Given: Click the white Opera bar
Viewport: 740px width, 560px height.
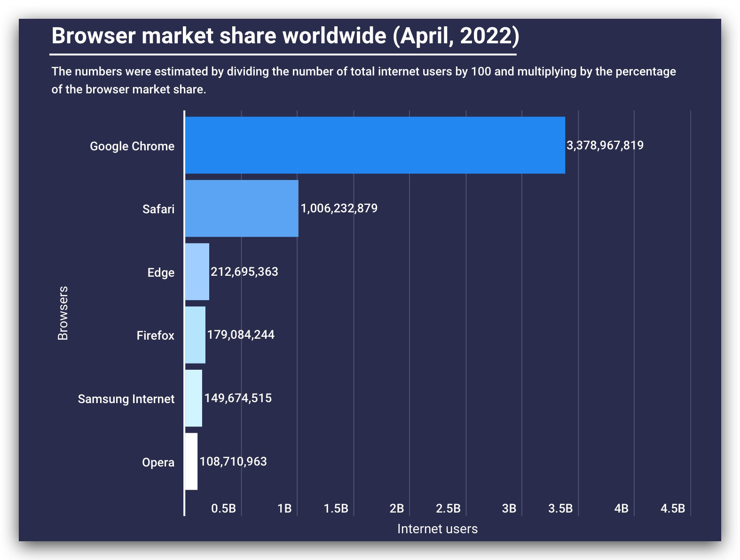Looking at the screenshot, I should click(191, 461).
